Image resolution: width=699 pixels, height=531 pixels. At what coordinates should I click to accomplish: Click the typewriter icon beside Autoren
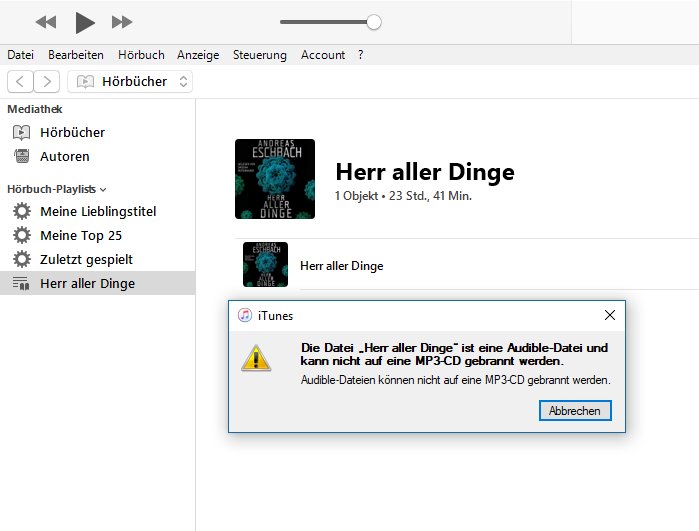pyautogui.click(x=21, y=156)
